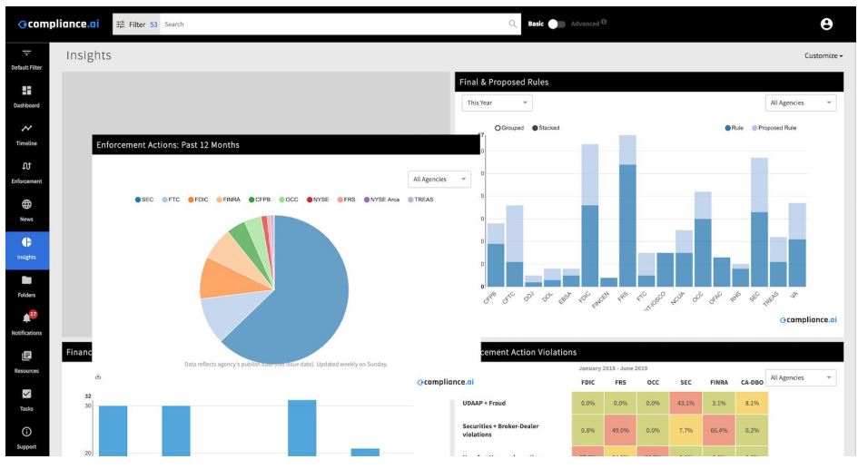Open the This Year dropdown

(x=498, y=103)
